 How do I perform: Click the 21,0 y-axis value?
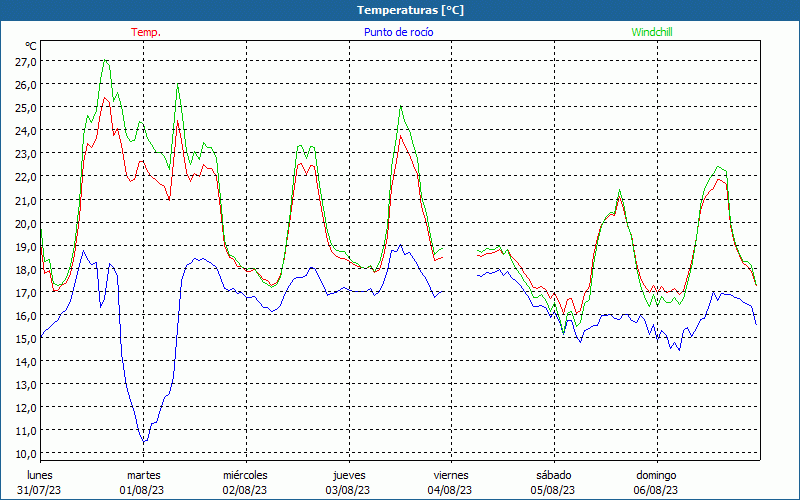(27, 201)
